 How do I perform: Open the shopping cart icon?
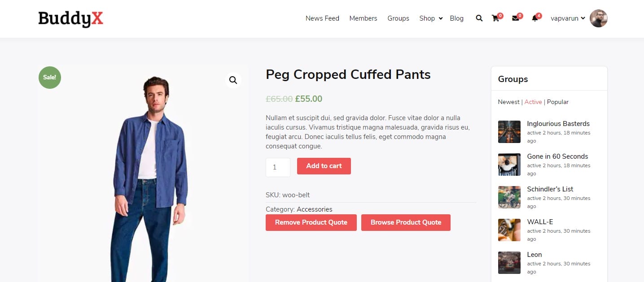point(495,18)
